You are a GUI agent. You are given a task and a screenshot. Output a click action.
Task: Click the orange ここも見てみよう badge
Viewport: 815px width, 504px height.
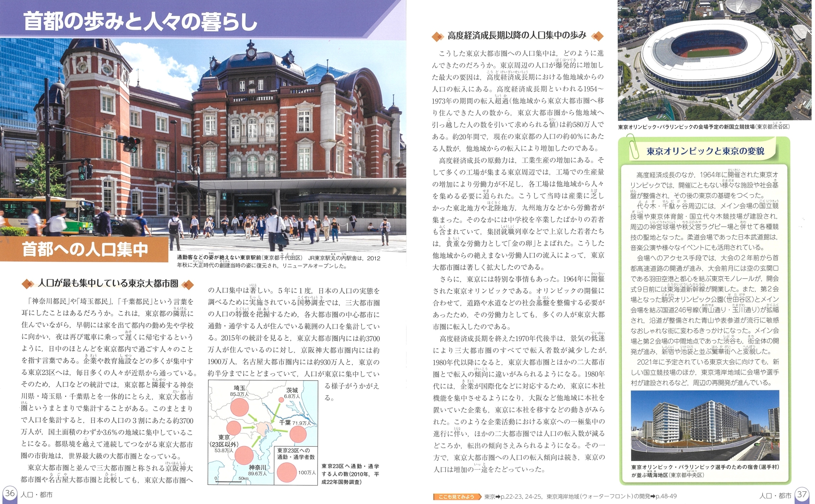tap(457, 497)
